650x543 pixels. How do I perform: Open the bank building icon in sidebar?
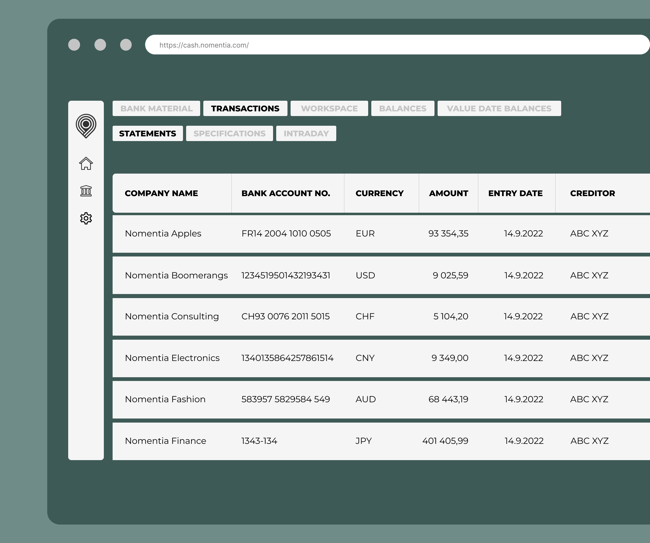[x=86, y=191]
